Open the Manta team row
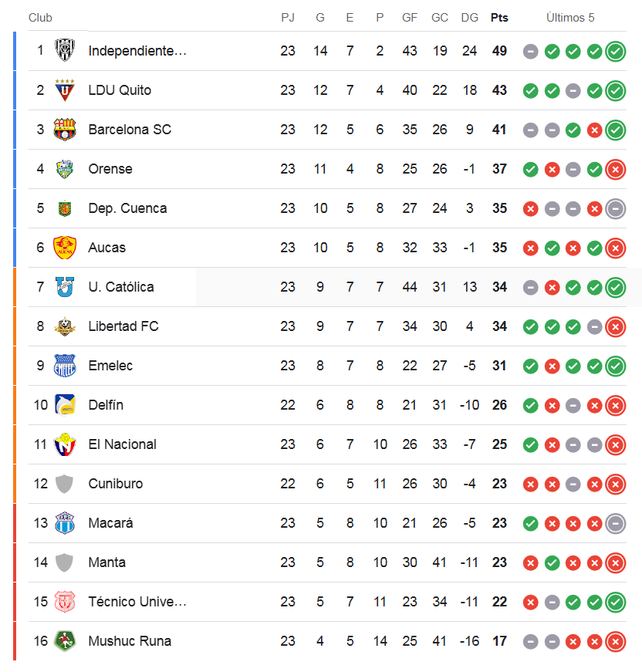Viewport: 642px width, 672px height. tap(327, 562)
